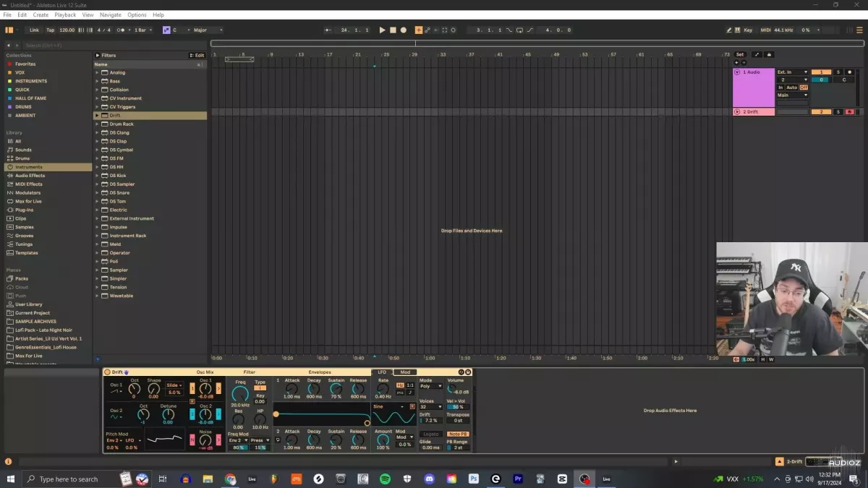Toggle the automation arm icon
This screenshot has width=868, height=488.
tap(427, 30)
